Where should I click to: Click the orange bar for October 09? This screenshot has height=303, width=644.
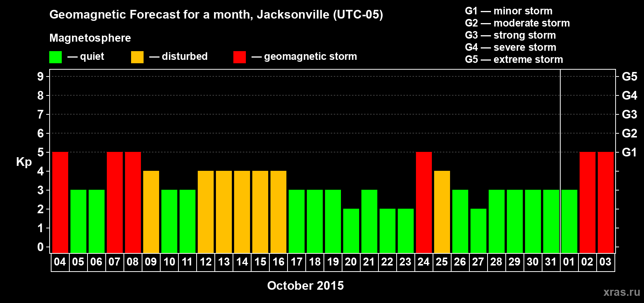151,212
